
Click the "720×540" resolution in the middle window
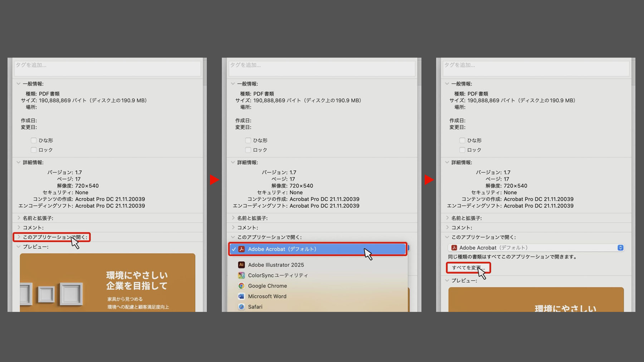point(301,186)
